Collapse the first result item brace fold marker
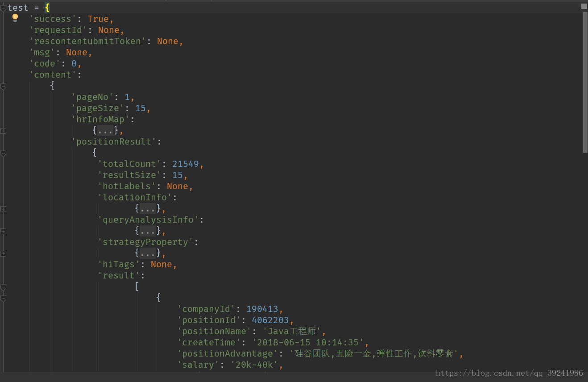The width and height of the screenshot is (588, 382). (3, 298)
